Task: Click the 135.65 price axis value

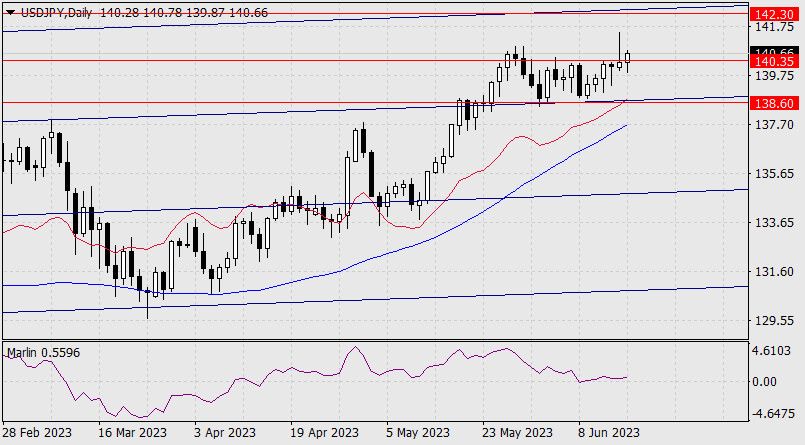Action: [775, 173]
